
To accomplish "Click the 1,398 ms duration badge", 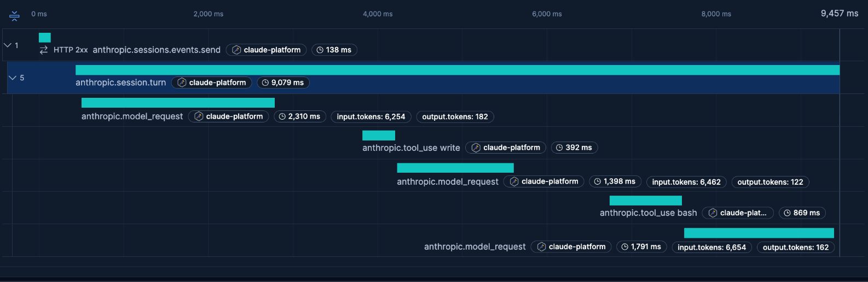I will [x=615, y=181].
